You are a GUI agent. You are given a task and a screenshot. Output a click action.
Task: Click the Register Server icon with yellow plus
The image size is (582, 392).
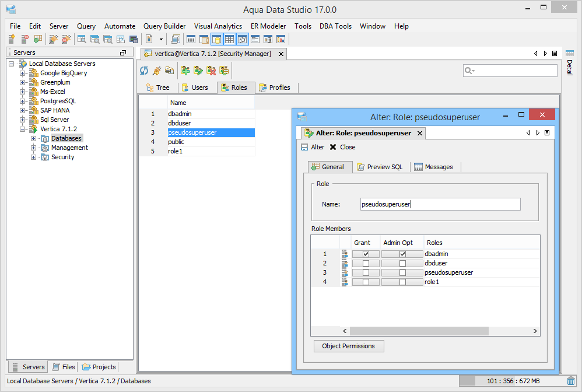click(x=12, y=39)
